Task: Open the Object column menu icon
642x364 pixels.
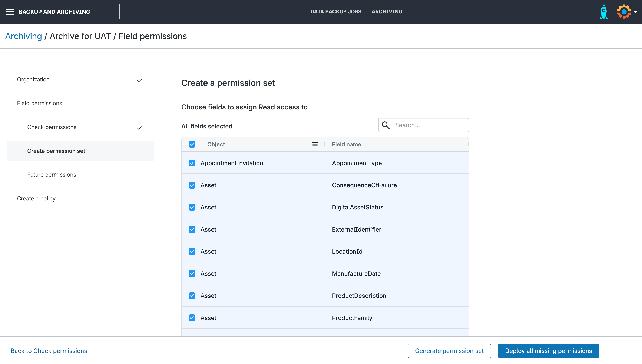Action: click(315, 144)
